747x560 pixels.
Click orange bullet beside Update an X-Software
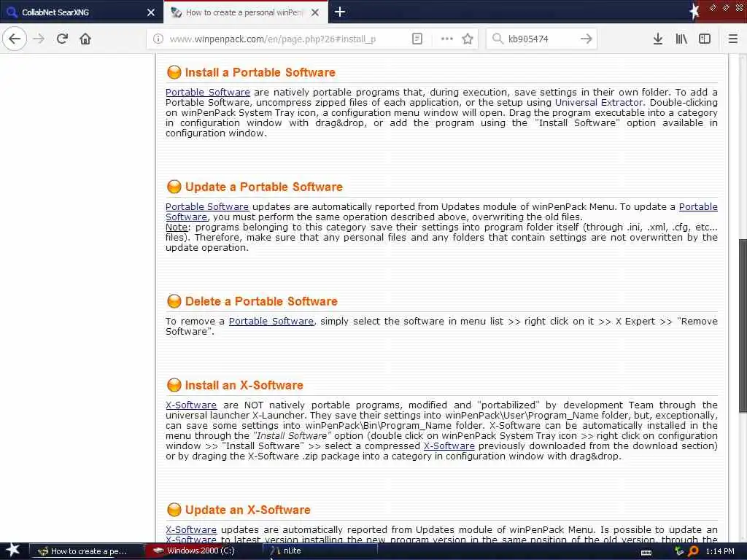point(174,510)
